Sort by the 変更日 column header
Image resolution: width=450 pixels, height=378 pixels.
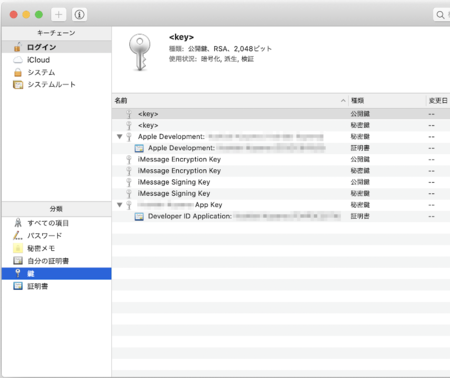click(x=438, y=101)
